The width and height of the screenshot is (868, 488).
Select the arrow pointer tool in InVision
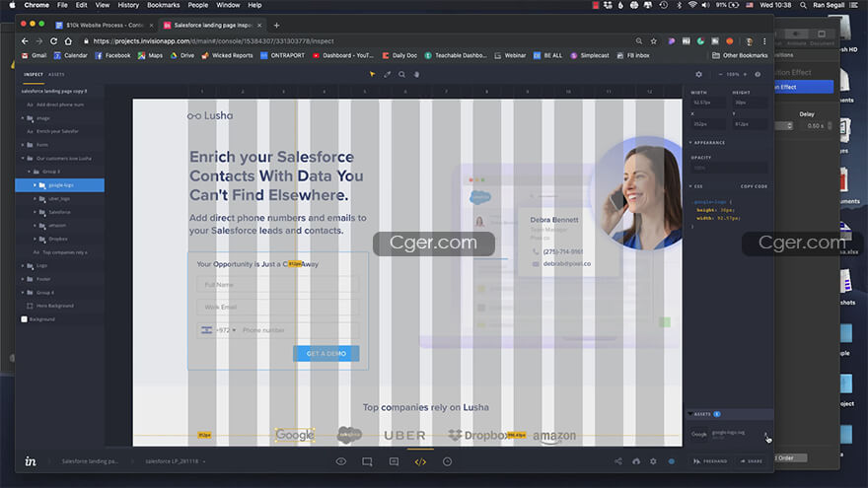click(372, 74)
